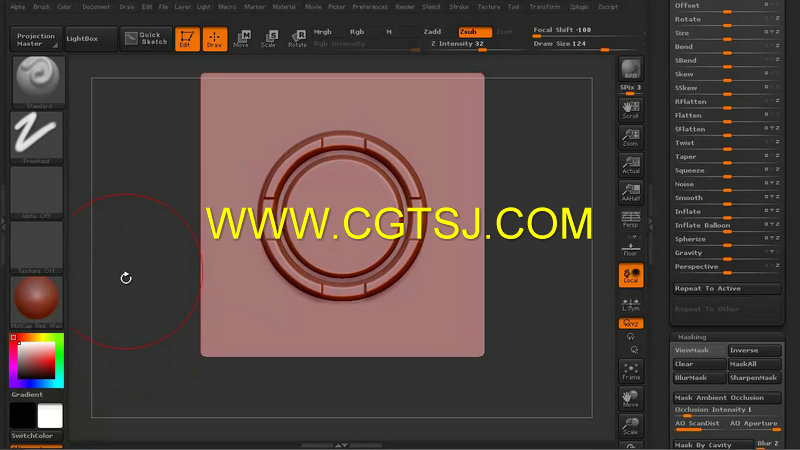Enable the M material channel

click(x=389, y=32)
